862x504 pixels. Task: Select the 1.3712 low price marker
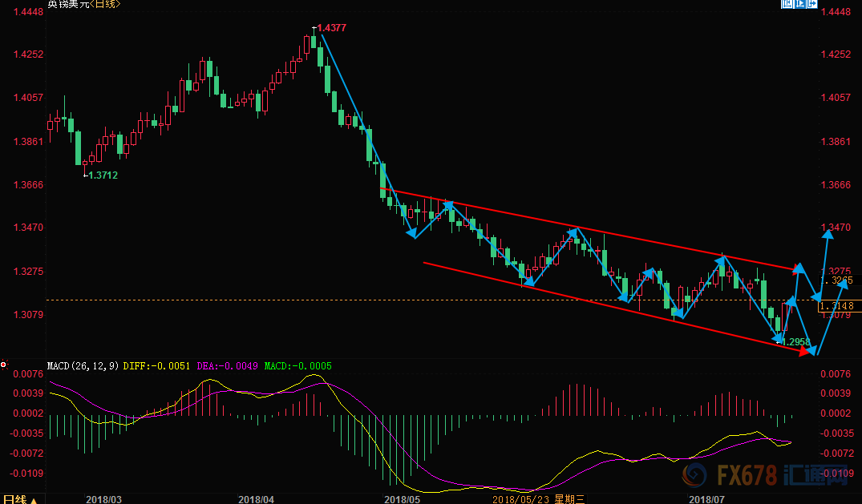pos(103,175)
